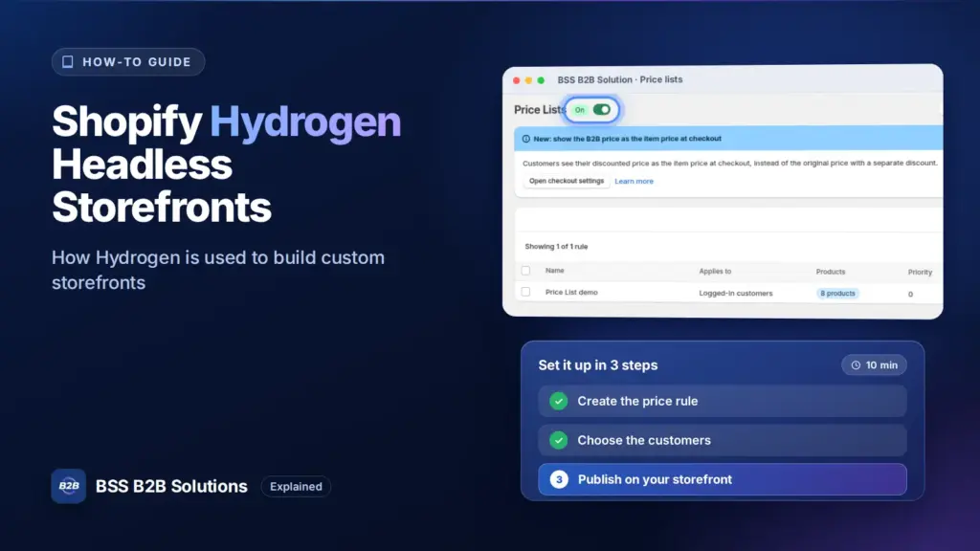Click green checkmark beside Choose the customers
Image resolution: width=980 pixels, height=551 pixels.
point(559,440)
